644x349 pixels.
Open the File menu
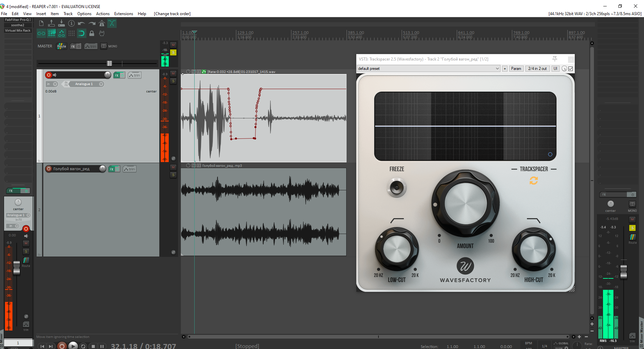(x=4, y=14)
